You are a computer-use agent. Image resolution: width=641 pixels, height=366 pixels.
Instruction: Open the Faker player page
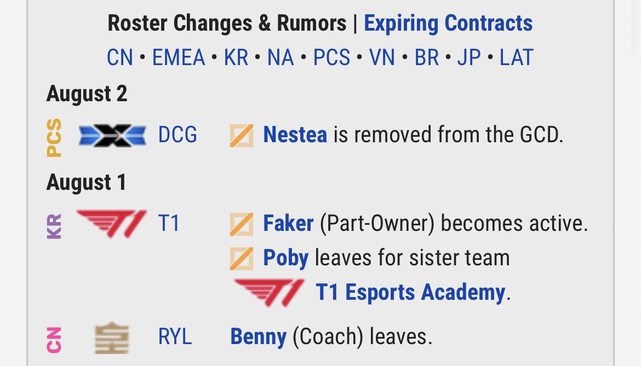point(288,224)
